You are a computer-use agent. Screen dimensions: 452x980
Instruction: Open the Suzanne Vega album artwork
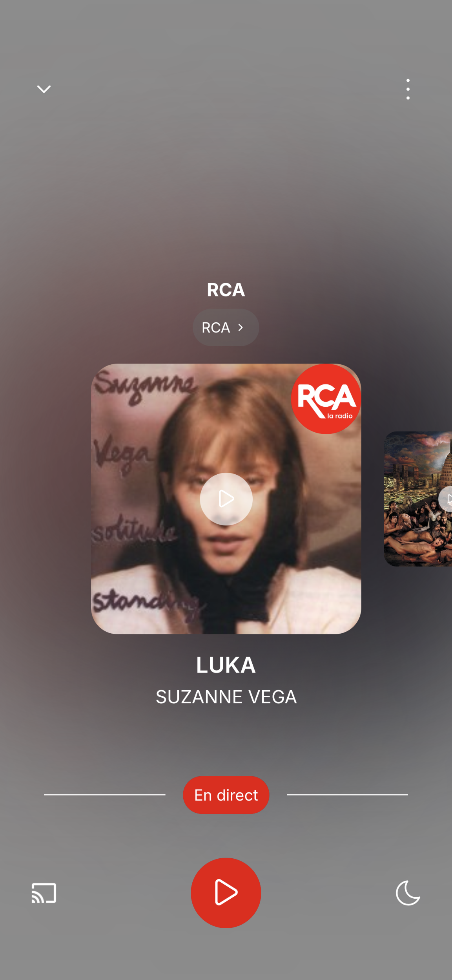coord(226,499)
